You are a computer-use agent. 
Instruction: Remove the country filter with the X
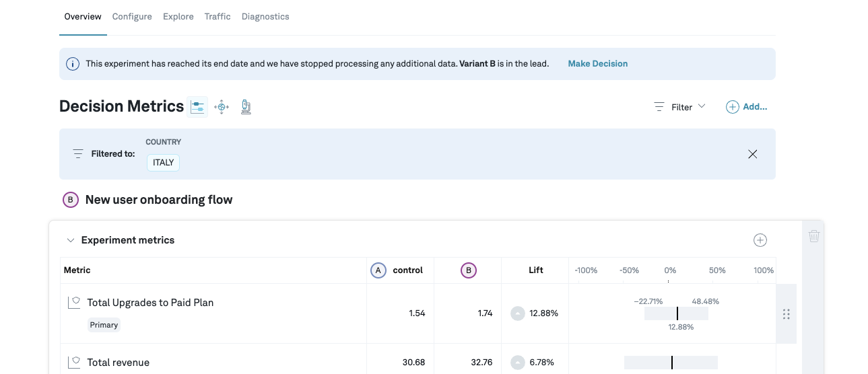click(x=752, y=154)
